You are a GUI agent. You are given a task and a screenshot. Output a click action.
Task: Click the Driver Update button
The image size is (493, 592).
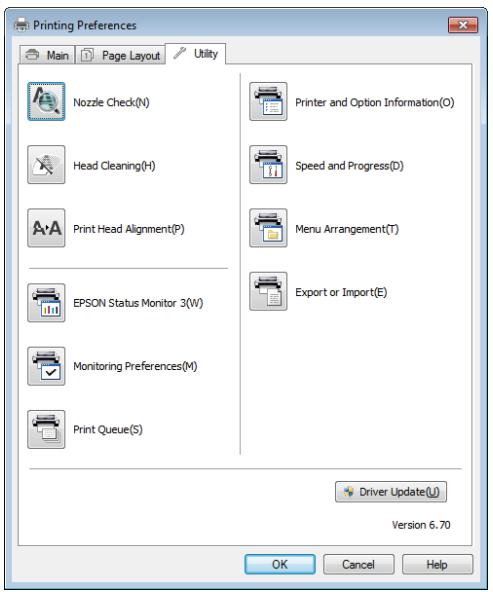(391, 492)
